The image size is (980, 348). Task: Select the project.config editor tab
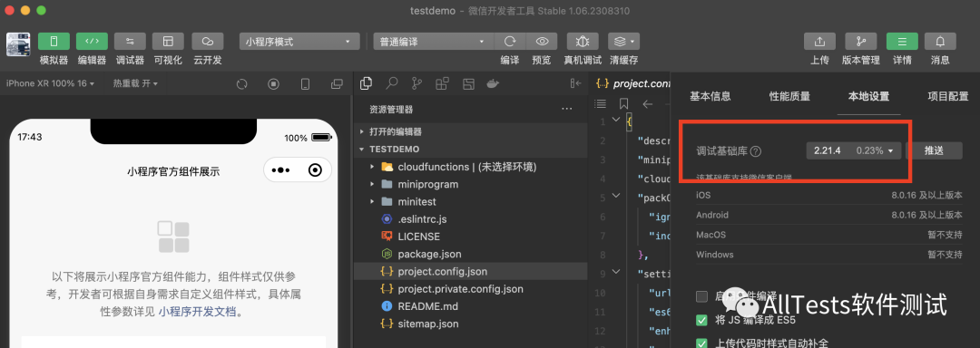632,83
